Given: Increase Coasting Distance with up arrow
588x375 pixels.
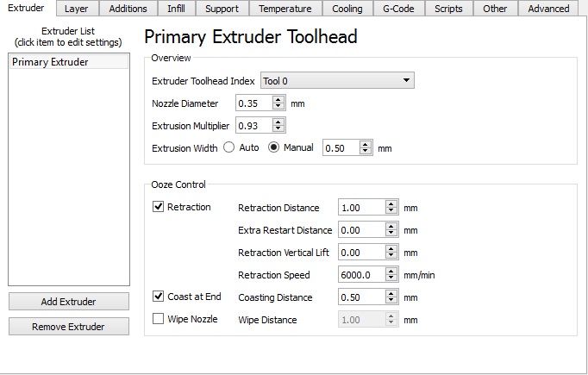Looking at the screenshot, I should (x=391, y=294).
